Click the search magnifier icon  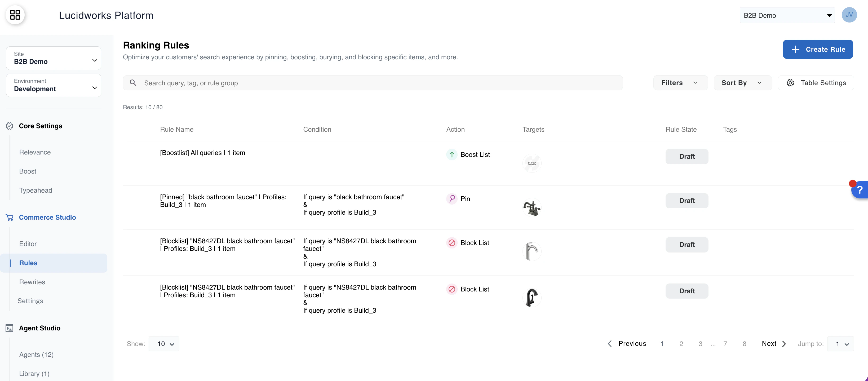point(133,83)
